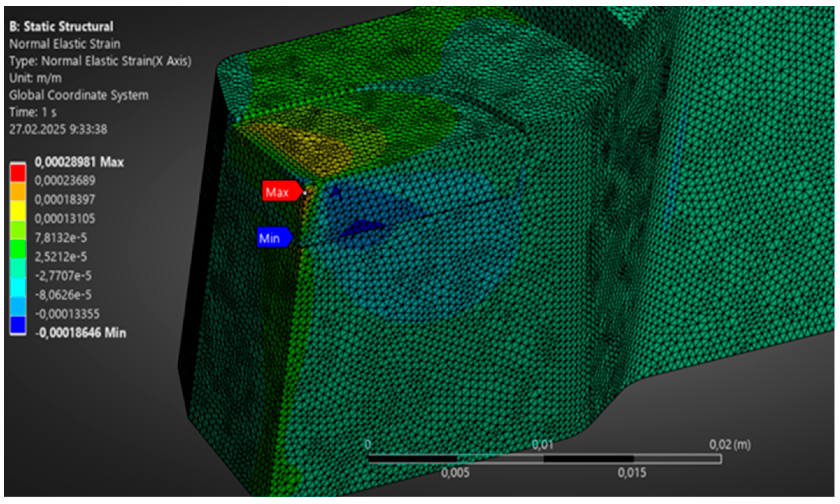Click the 7,8132e-5 legend value
Image resolution: width=840 pixels, height=504 pixels.
pos(60,238)
